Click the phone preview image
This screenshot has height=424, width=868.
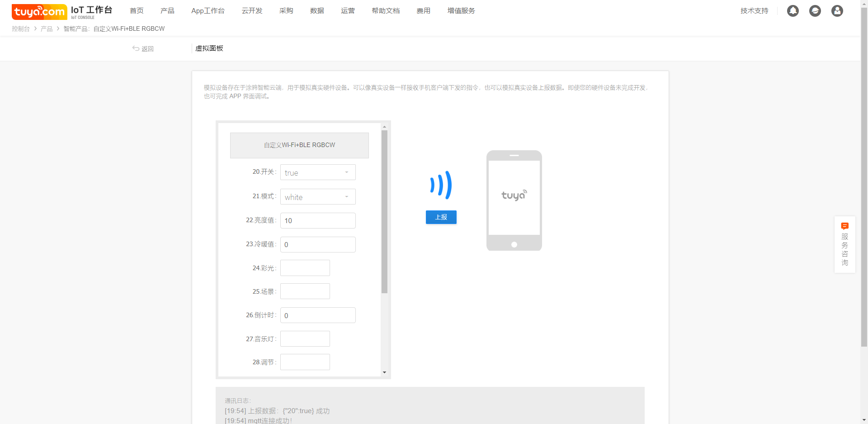514,200
